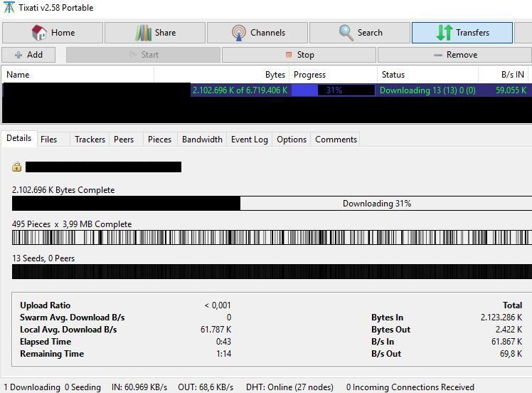Go to the Channels section
Screen dimensions: 532x393
coord(257,33)
